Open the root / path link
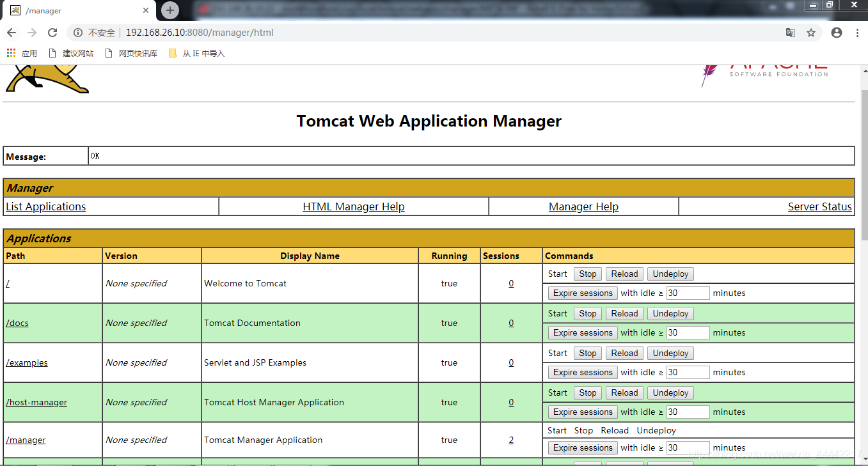This screenshot has width=868, height=466. click(8, 283)
